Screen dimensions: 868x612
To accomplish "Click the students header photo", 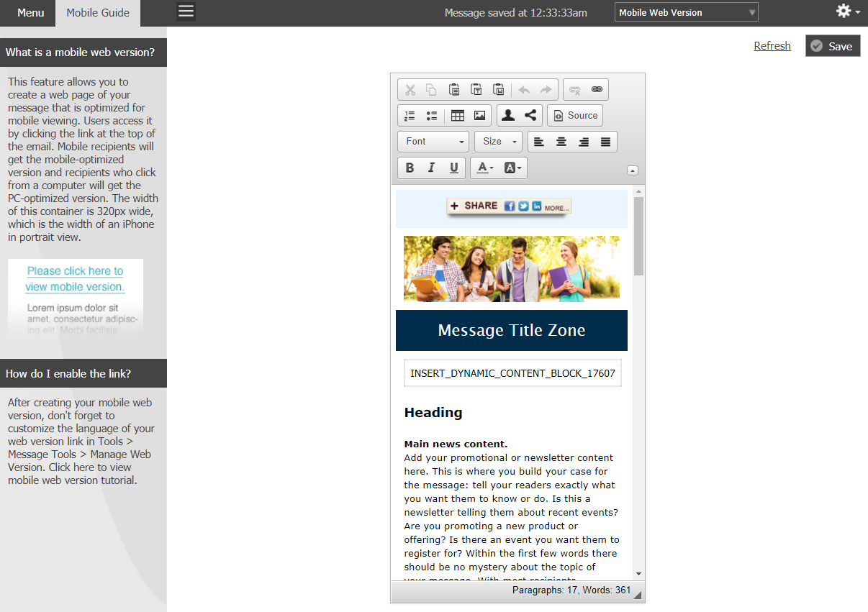I will coord(512,268).
